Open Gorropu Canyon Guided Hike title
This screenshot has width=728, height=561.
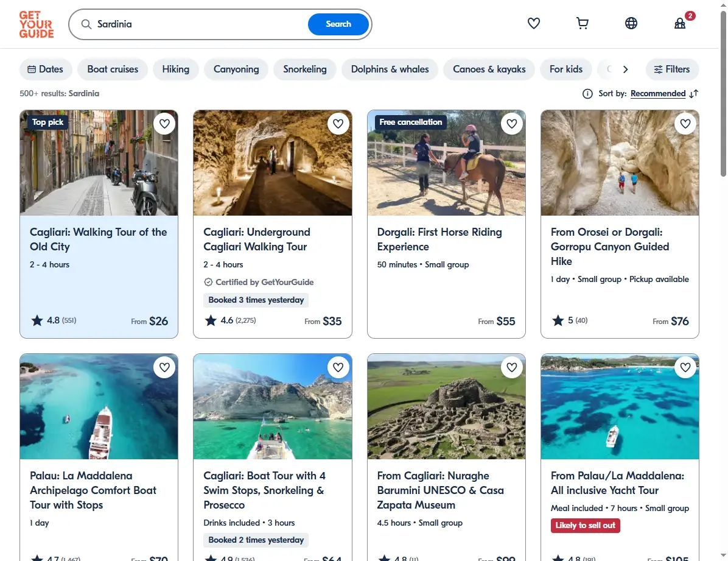pyautogui.click(x=610, y=246)
